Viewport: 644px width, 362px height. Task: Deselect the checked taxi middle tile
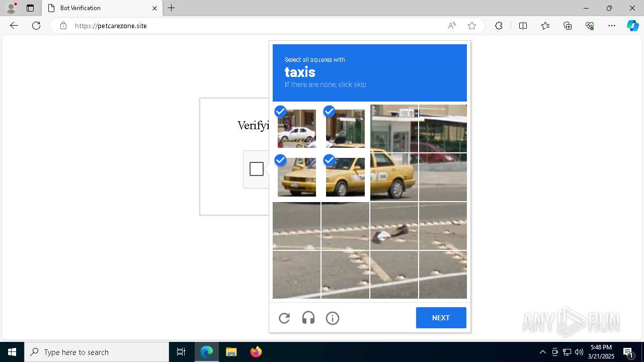345,177
